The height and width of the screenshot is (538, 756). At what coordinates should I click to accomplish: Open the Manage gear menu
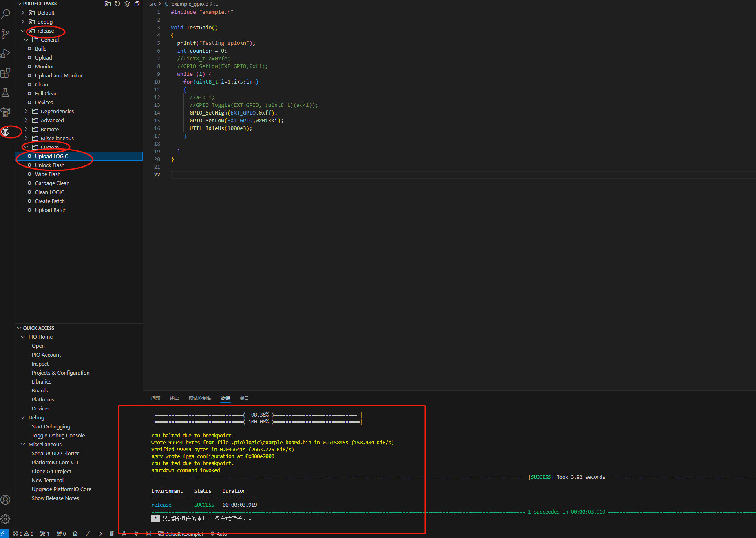tap(6, 519)
